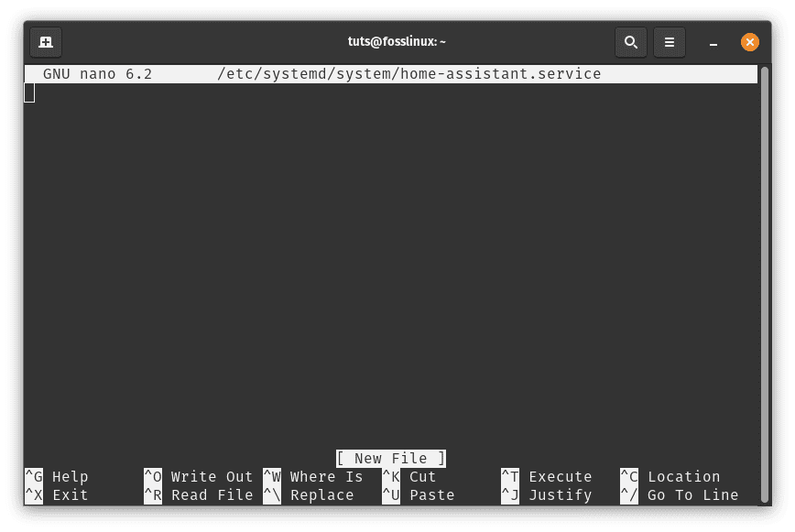Image resolution: width=795 pixels, height=532 pixels.
Task: Click the tuts@fosslinux window title
Action: click(x=397, y=41)
